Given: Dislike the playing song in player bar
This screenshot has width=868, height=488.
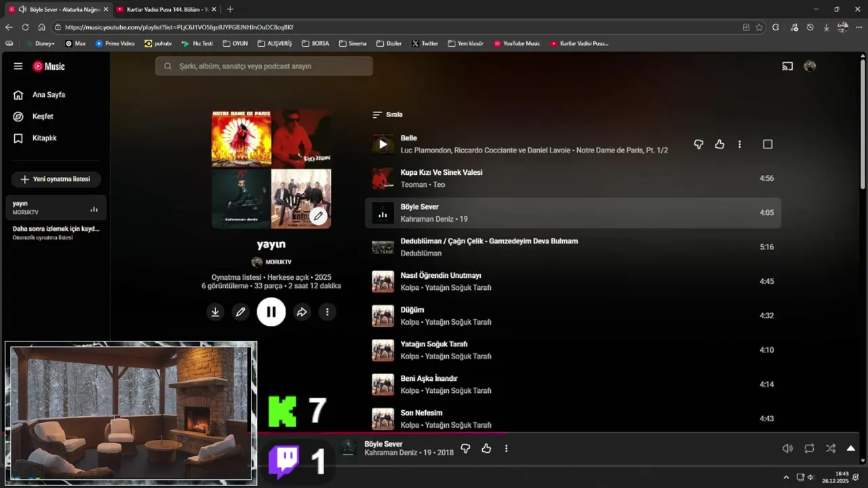Looking at the screenshot, I should [x=465, y=449].
